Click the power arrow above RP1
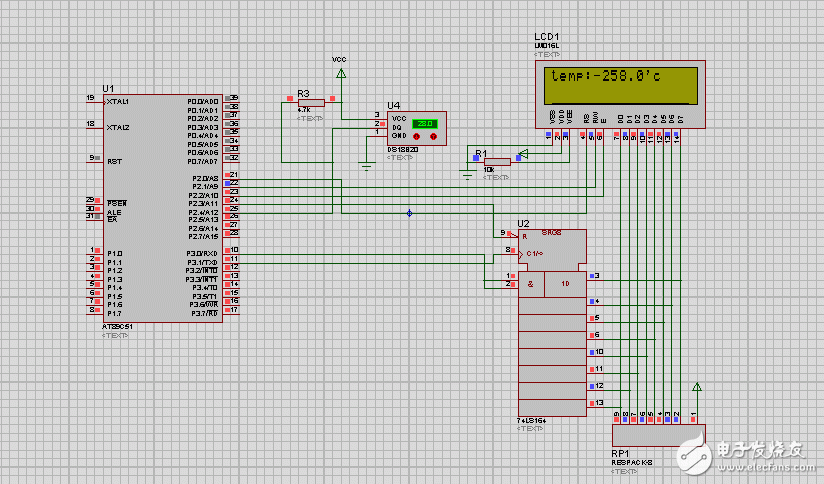 click(696, 386)
